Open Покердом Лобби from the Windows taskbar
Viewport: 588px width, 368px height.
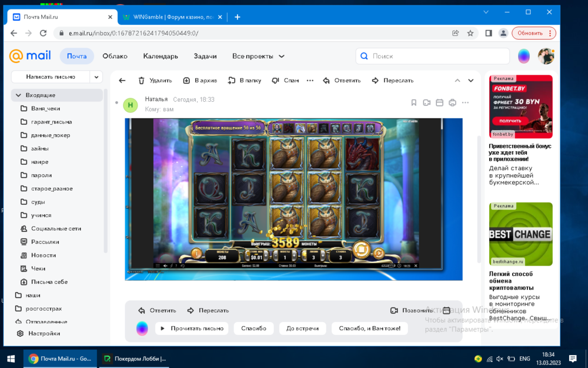tap(135, 359)
